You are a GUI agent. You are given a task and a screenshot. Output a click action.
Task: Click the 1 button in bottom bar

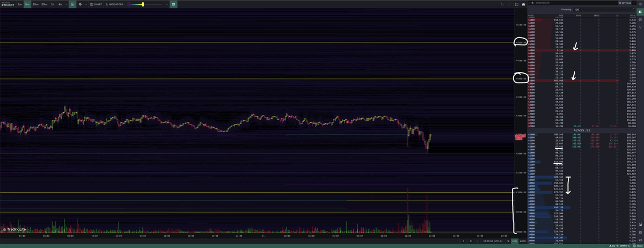coord(463,241)
